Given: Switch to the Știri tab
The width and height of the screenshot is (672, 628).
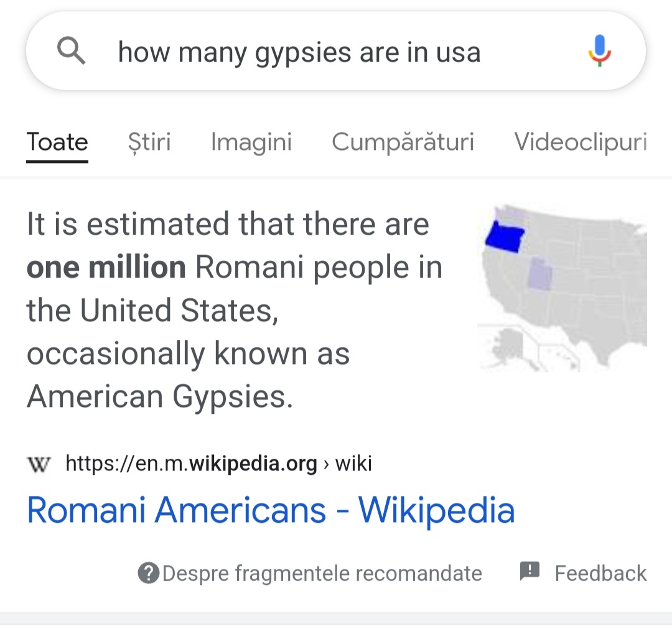Looking at the screenshot, I should (149, 143).
